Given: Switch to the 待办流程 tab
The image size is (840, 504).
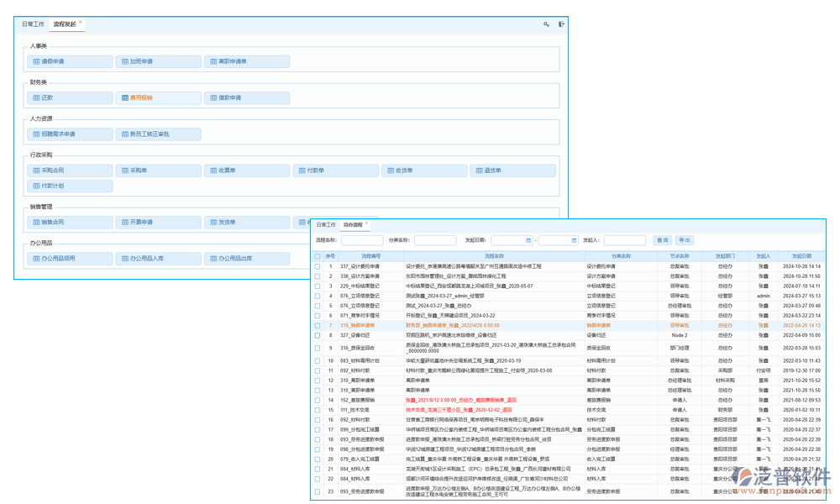Looking at the screenshot, I should click(352, 225).
